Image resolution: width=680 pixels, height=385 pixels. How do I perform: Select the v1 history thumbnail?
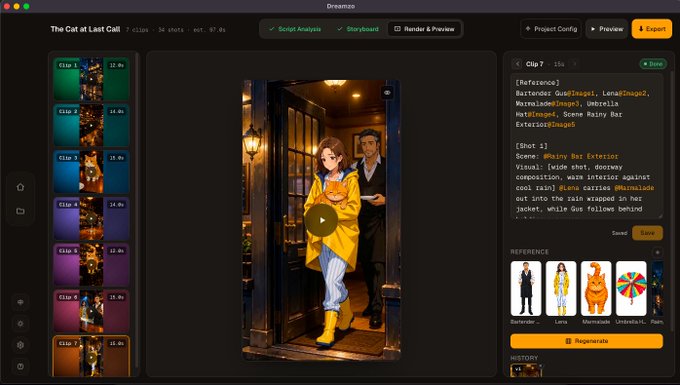click(526, 370)
